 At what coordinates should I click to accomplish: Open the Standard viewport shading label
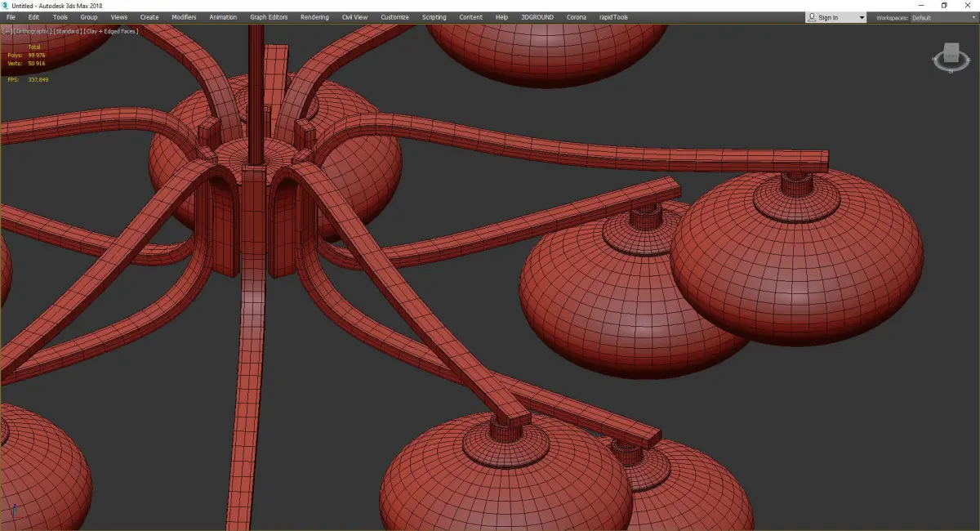click(x=67, y=31)
